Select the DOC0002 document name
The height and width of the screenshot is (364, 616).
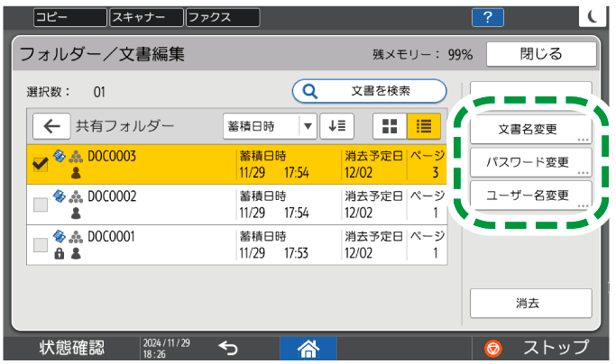click(x=112, y=196)
